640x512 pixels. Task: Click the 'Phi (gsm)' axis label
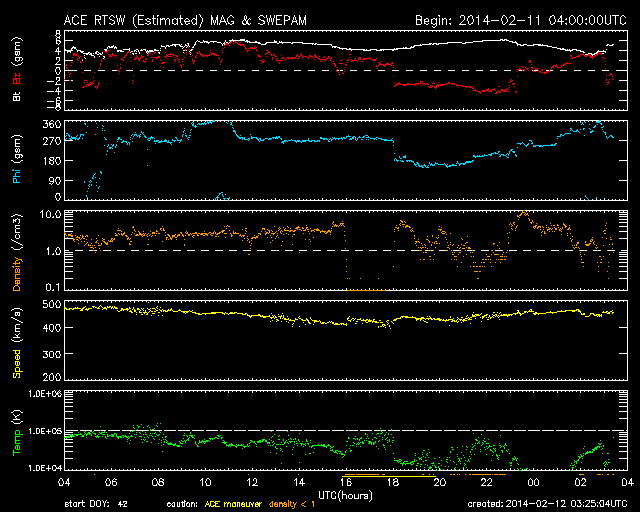click(x=17, y=159)
